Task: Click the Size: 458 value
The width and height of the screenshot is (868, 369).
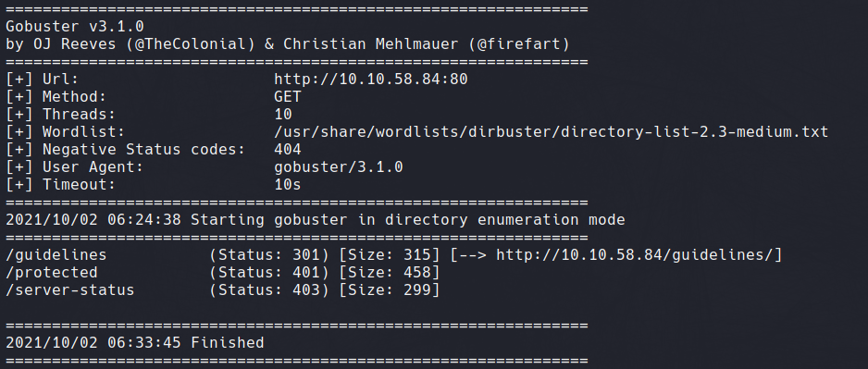Action: 390,273
